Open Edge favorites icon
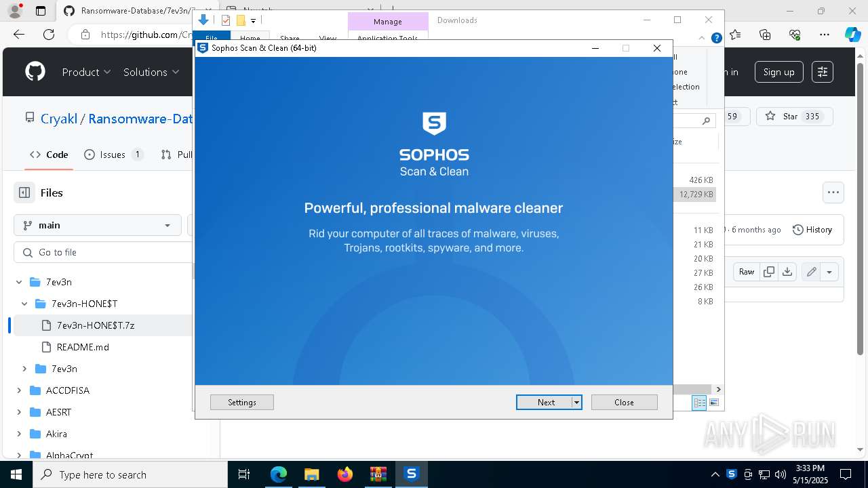The height and width of the screenshot is (488, 868). pos(736,35)
